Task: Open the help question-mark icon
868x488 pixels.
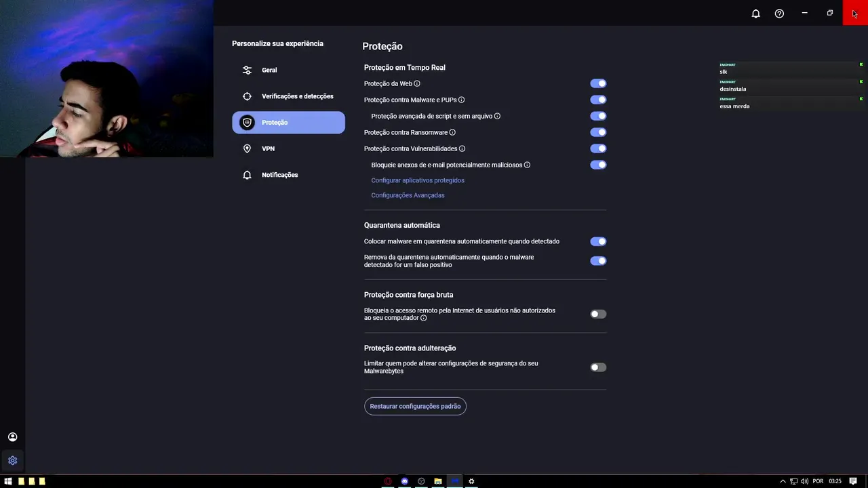Action: pyautogui.click(x=779, y=14)
